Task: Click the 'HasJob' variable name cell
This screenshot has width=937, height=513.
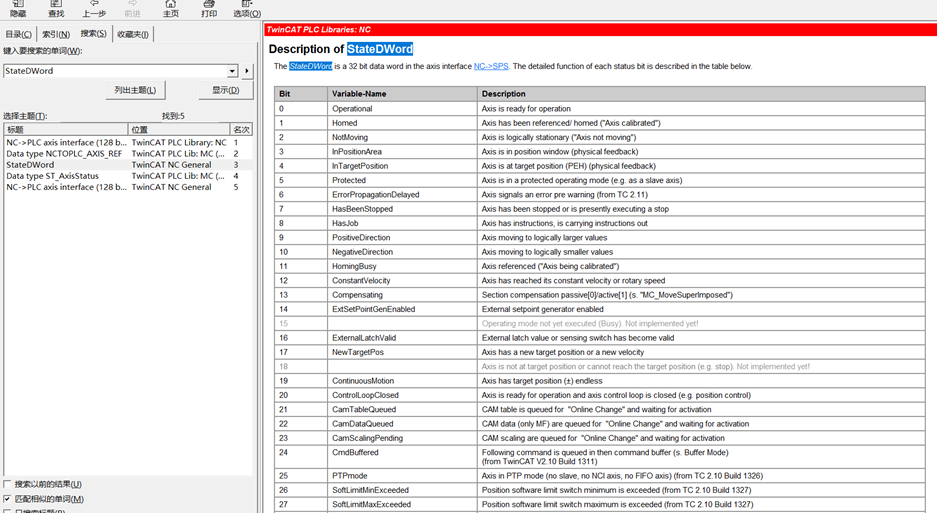Action: click(x=403, y=224)
